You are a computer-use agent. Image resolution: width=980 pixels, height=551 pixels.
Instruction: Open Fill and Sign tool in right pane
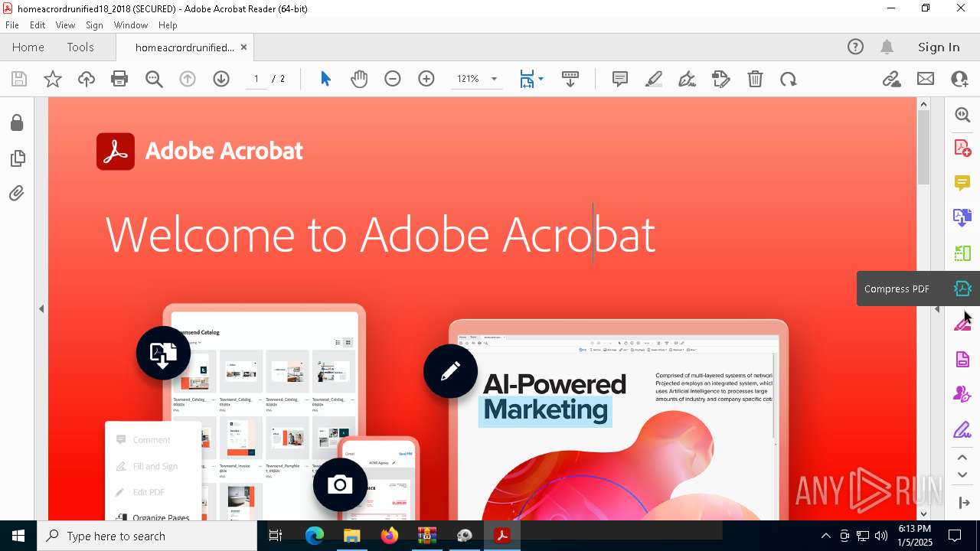tap(962, 429)
